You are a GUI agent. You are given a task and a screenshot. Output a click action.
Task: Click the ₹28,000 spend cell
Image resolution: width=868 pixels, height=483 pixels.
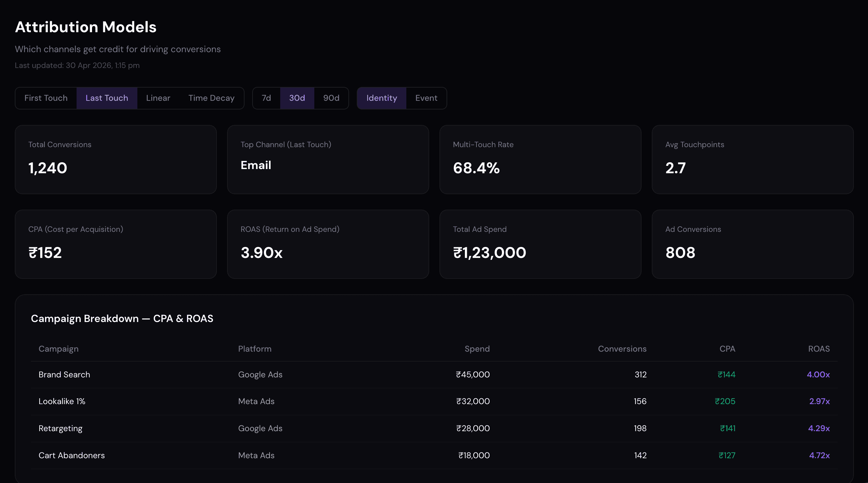[x=473, y=428]
